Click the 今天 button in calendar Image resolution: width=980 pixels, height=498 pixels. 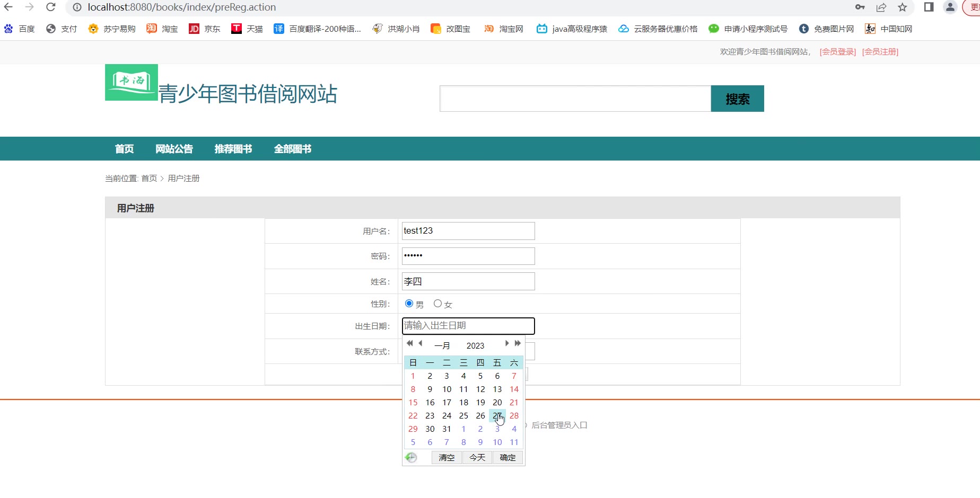pos(477,457)
